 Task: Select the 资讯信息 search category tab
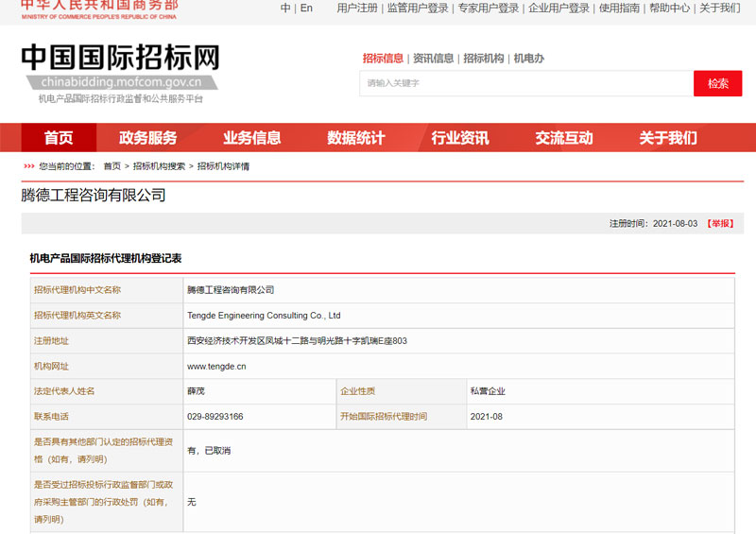click(433, 59)
